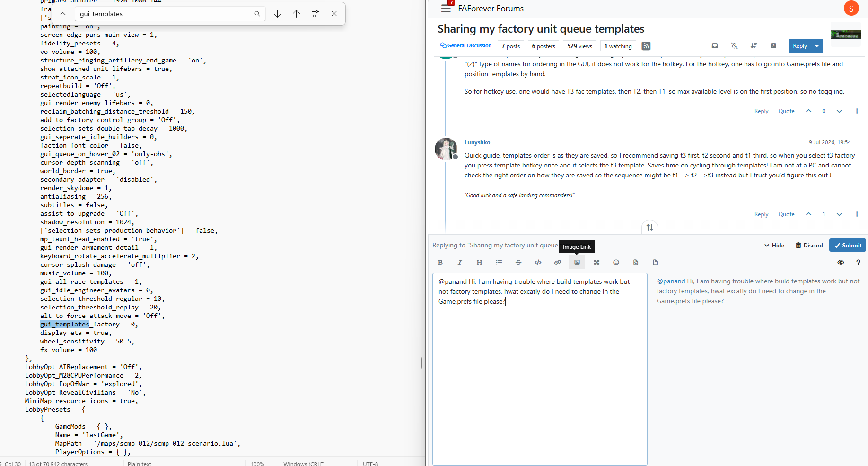This screenshot has height=466, width=868.
Task: Insert a bulleted list in the reply
Action: [499, 263]
